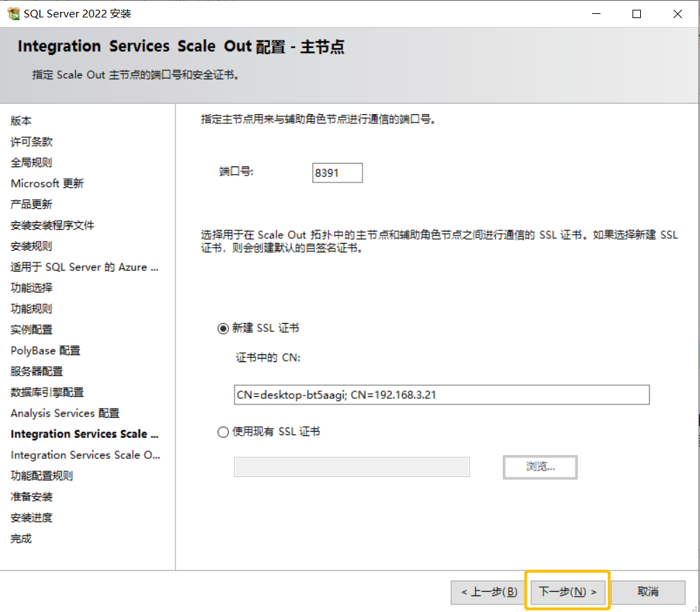The width and height of the screenshot is (700, 612).
Task: Select the 安装进度 step in sidebar
Action: pos(31,518)
